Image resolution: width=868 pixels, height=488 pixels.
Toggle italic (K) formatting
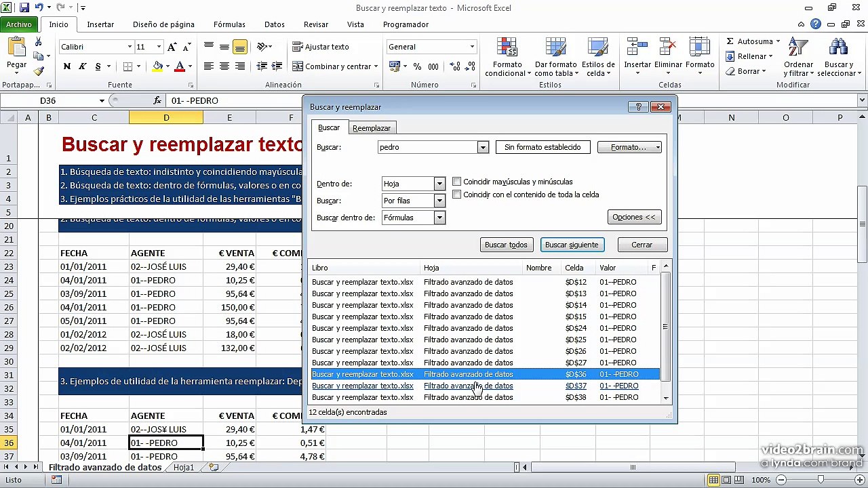click(82, 66)
